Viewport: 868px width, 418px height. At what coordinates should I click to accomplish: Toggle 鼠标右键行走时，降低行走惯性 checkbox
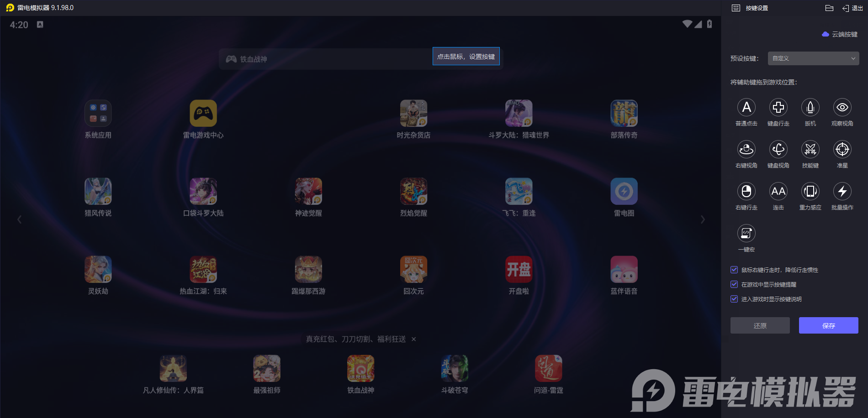734,270
